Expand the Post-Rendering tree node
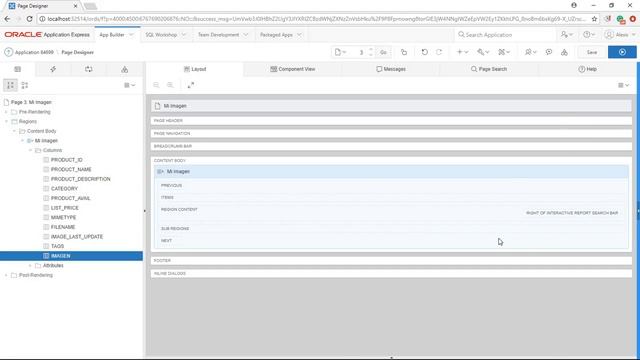This screenshot has width=640, height=360. click(6, 275)
